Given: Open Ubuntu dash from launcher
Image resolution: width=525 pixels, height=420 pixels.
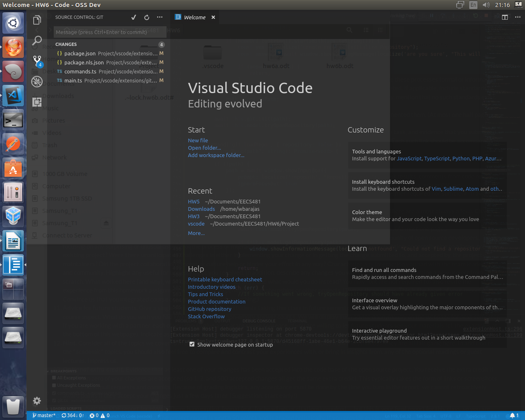Looking at the screenshot, I should (x=13, y=23).
